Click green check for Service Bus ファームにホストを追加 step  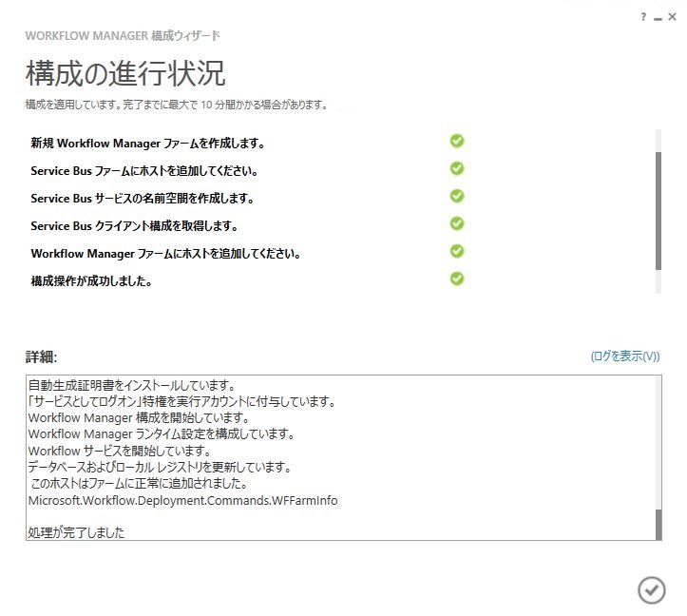[457, 169]
